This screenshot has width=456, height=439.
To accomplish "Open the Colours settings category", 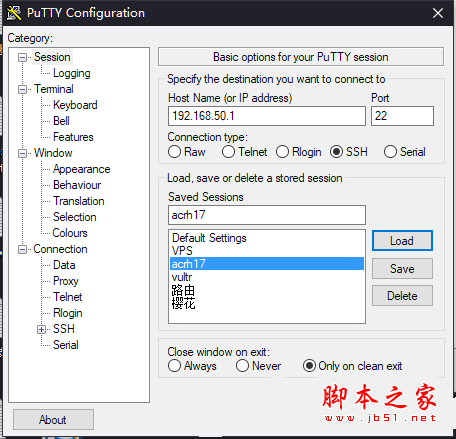I will coord(70,233).
